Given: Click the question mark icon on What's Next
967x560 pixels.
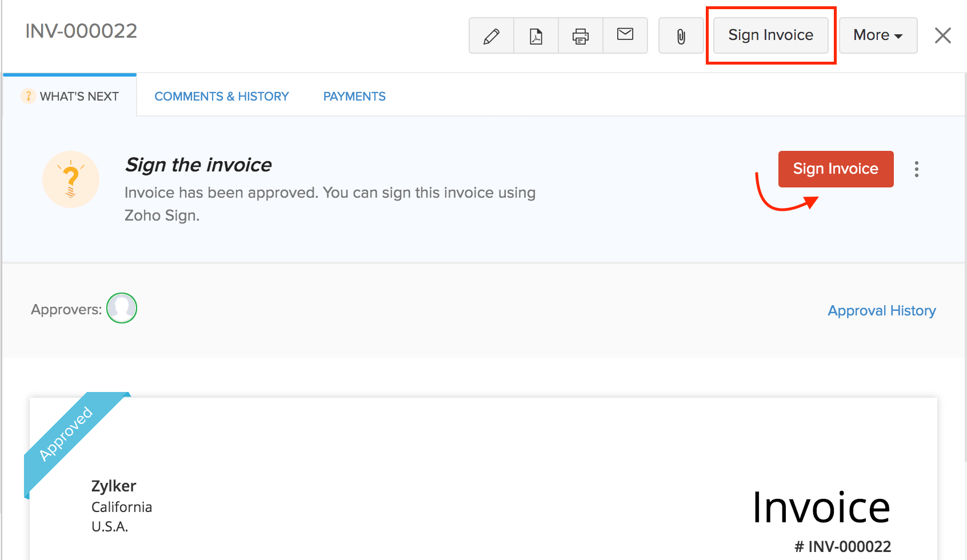Looking at the screenshot, I should (29, 95).
